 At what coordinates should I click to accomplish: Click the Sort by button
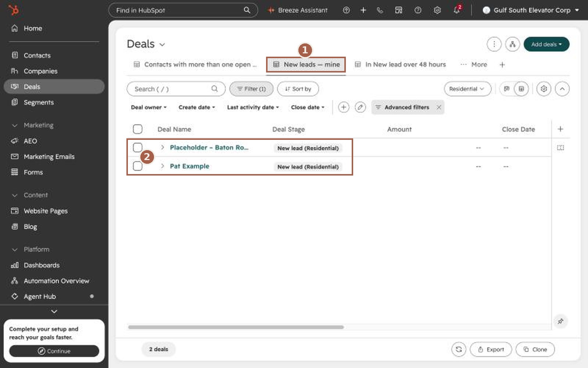298,89
